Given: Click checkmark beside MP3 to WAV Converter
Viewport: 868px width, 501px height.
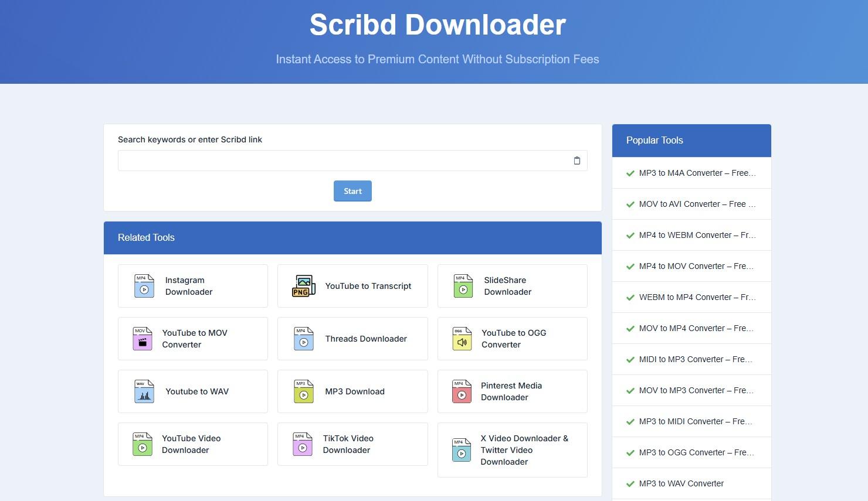Looking at the screenshot, I should point(630,484).
